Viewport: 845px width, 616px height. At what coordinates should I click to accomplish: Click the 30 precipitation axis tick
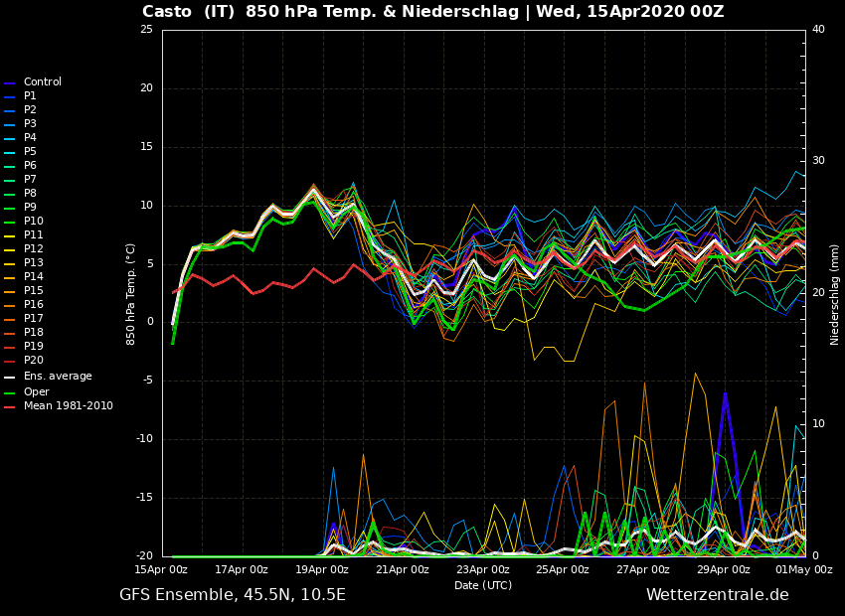click(818, 161)
